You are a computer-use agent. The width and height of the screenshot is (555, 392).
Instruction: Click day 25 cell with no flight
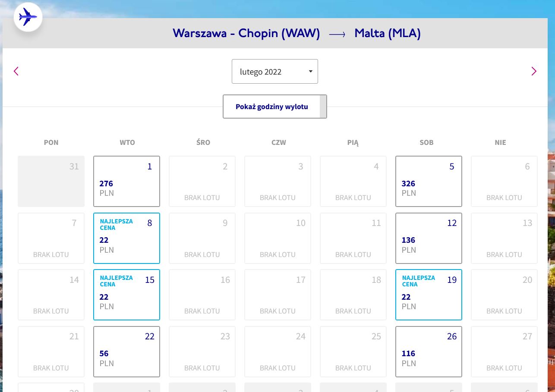[x=353, y=351]
